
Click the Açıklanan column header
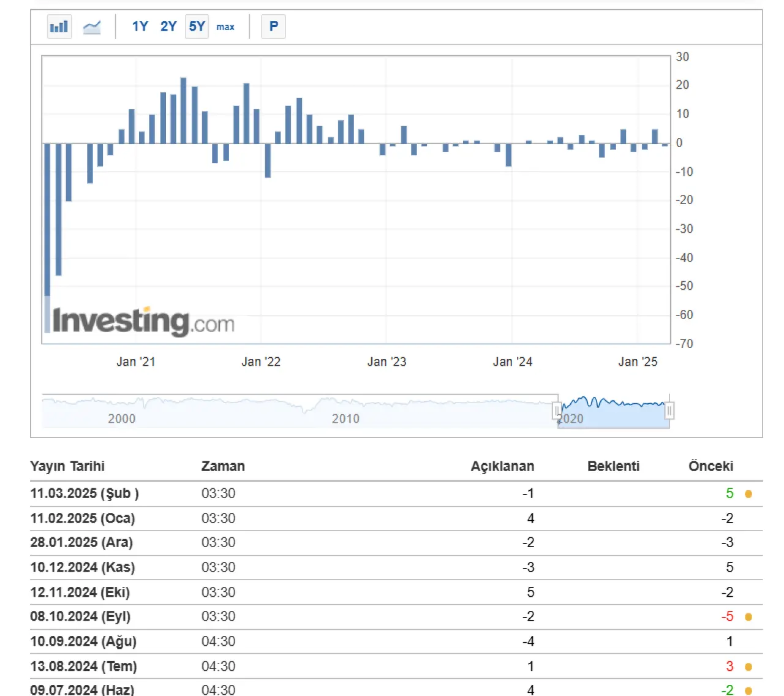coord(502,466)
